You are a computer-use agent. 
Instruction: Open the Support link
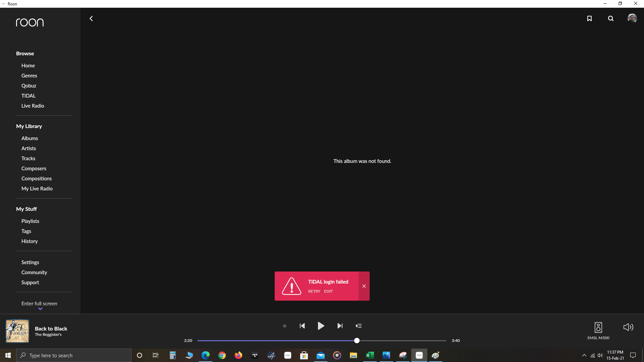click(31, 283)
